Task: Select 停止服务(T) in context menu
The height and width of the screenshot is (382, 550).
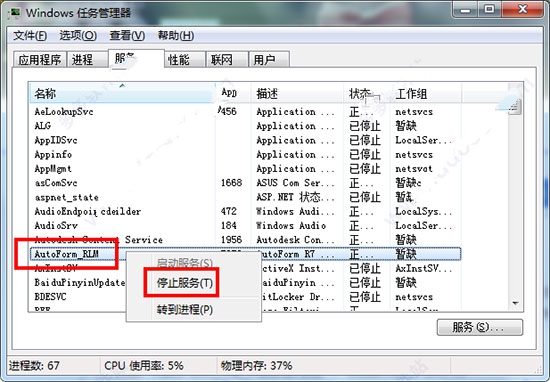Action: (x=185, y=283)
